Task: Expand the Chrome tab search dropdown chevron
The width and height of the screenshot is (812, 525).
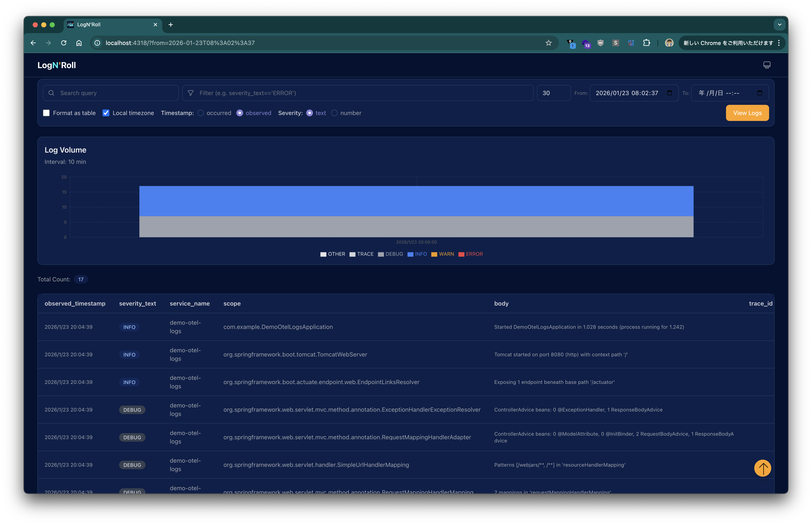Action: point(779,25)
